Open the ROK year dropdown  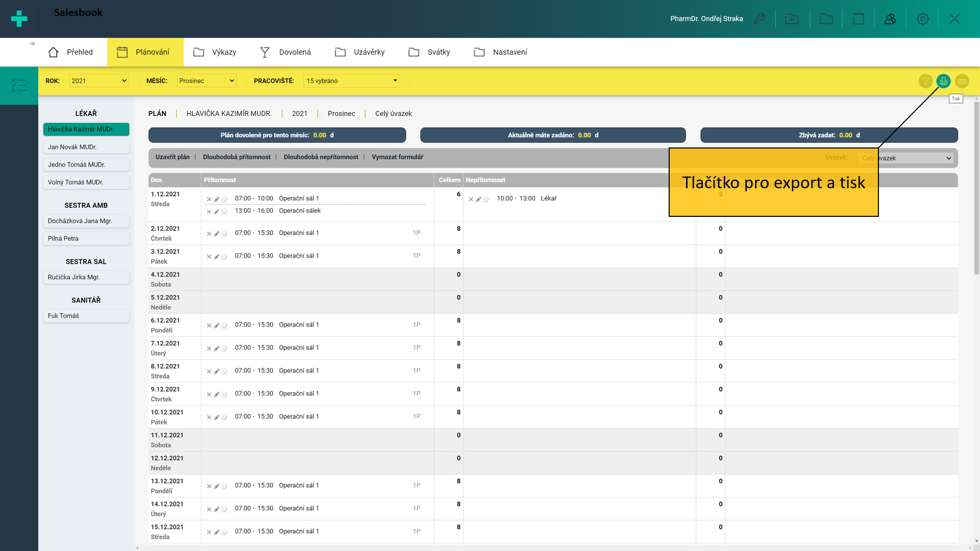coord(99,81)
